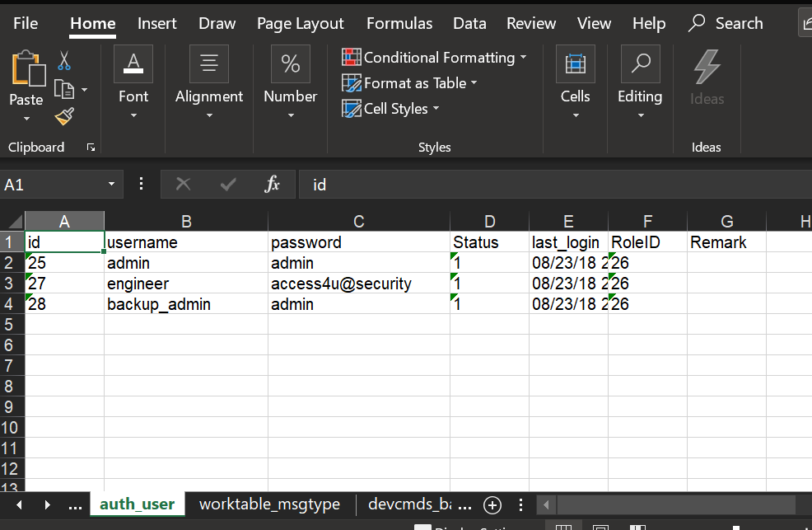Click the Copy icon in Clipboard
Viewport: 812px width, 530px height.
(64, 88)
